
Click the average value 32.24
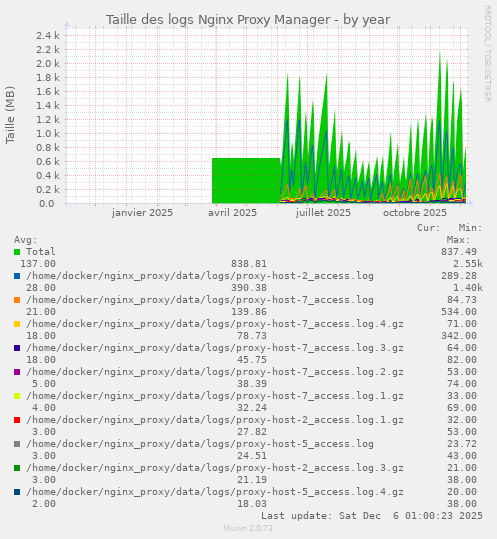coord(252,408)
